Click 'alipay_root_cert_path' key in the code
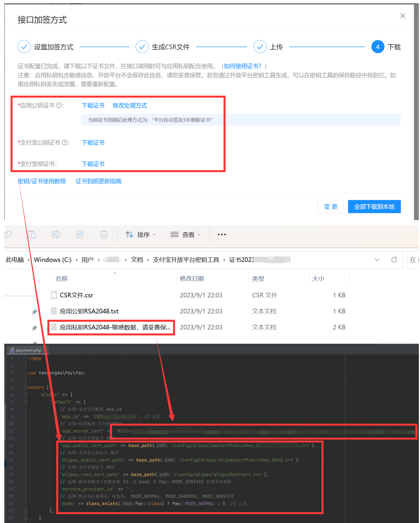 point(90,475)
